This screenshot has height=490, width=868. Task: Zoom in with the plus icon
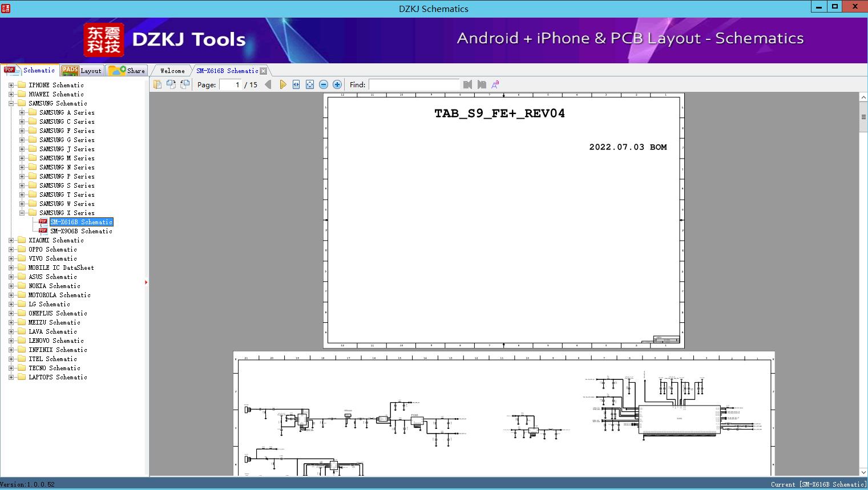(x=337, y=84)
